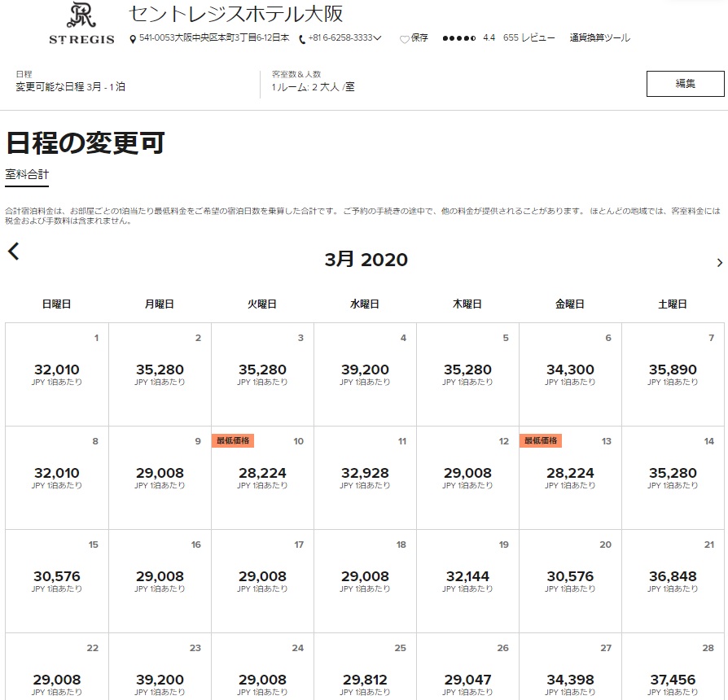Select March 3 date cell
The image size is (728, 700).
coord(262,374)
